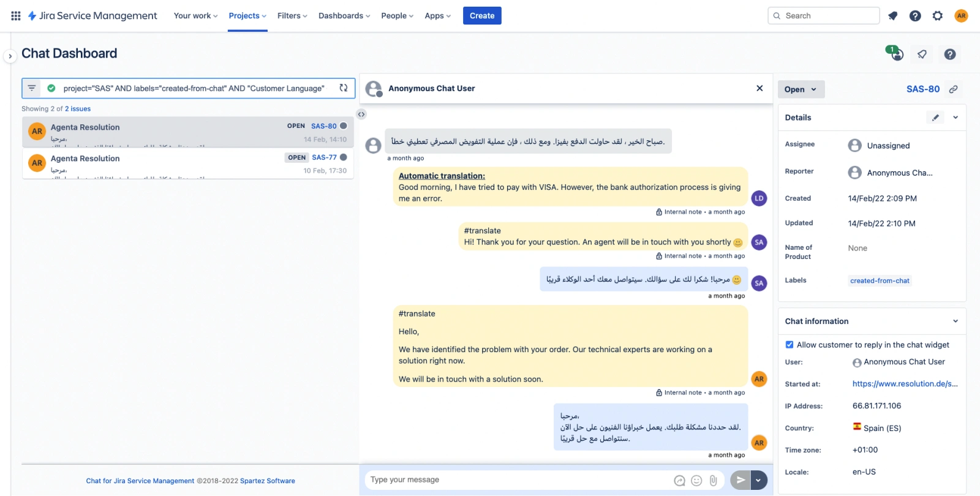Image resolution: width=980 pixels, height=496 pixels.
Task: Open canned responses icon in message box
Action: [679, 481]
